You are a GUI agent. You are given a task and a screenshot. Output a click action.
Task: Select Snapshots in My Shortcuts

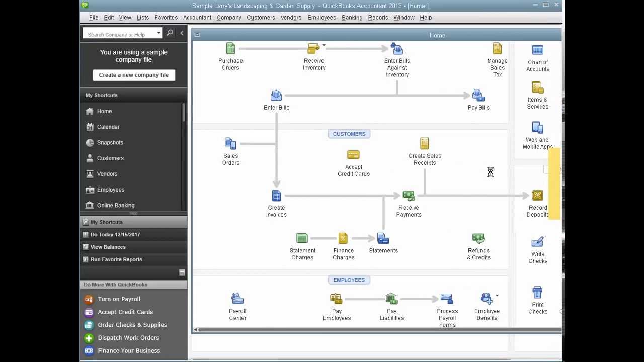pos(110,143)
